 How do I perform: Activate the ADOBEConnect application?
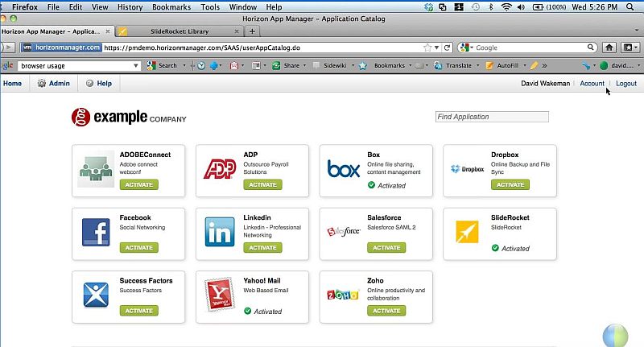point(138,185)
